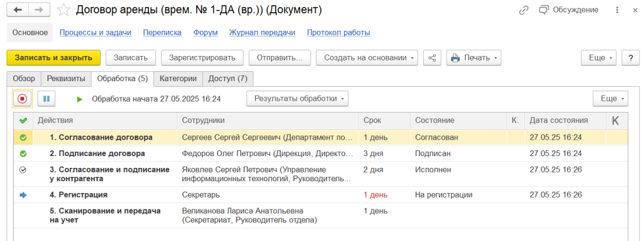Select Обработка (5) tab
Viewport: 644px width, 241px height.
point(123,79)
